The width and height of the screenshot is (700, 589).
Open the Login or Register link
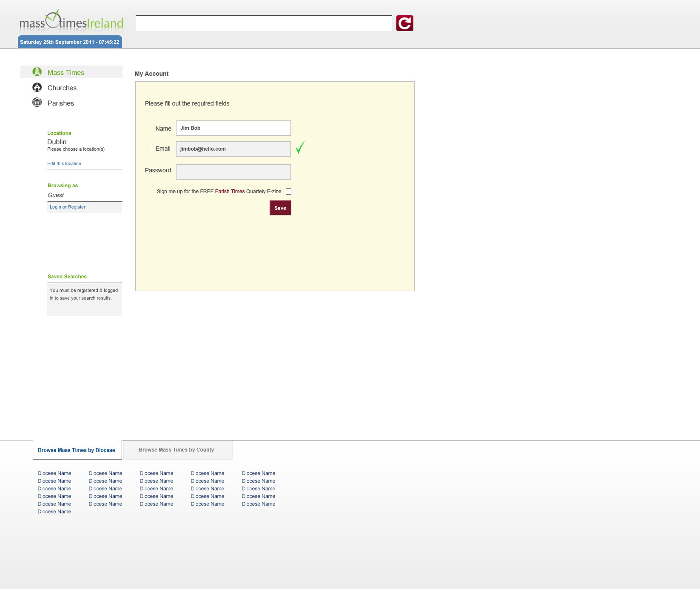pos(68,207)
